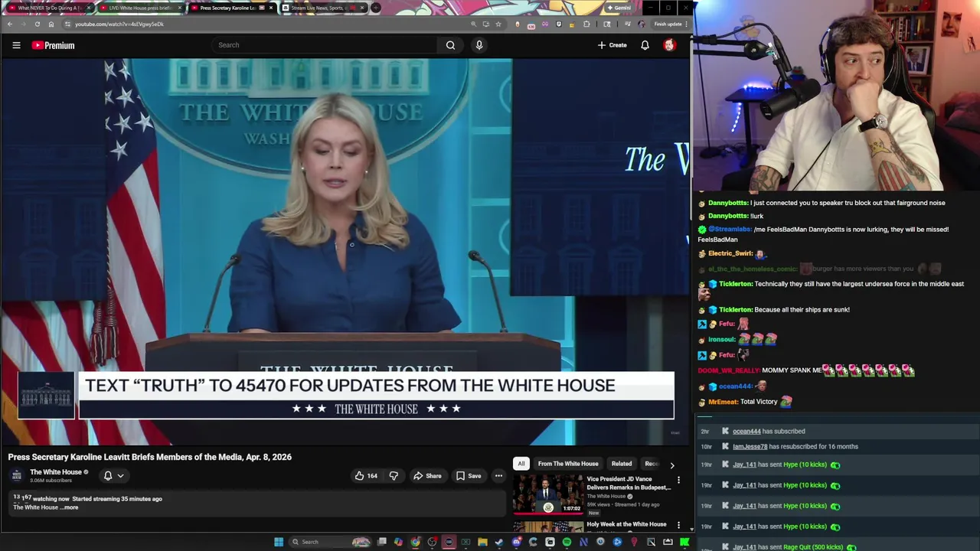980x551 pixels.
Task: Open Spotify from the taskbar
Action: click(567, 542)
